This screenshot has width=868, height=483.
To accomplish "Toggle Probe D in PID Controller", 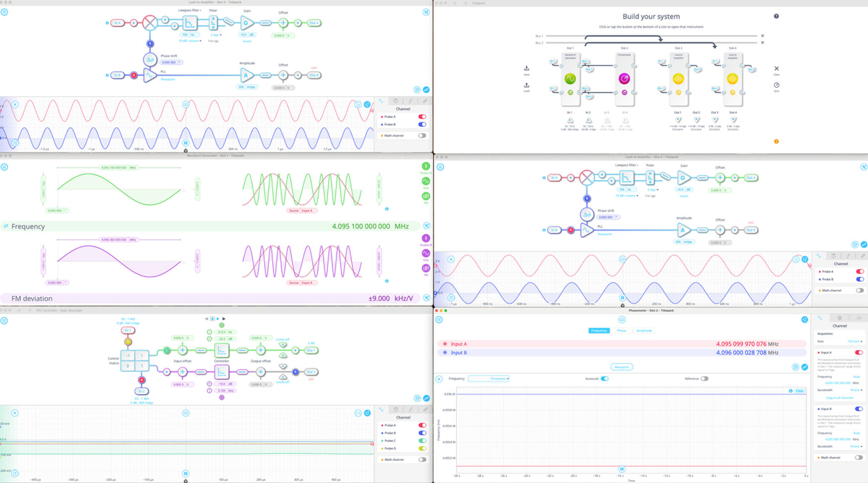I will pyautogui.click(x=422, y=449).
